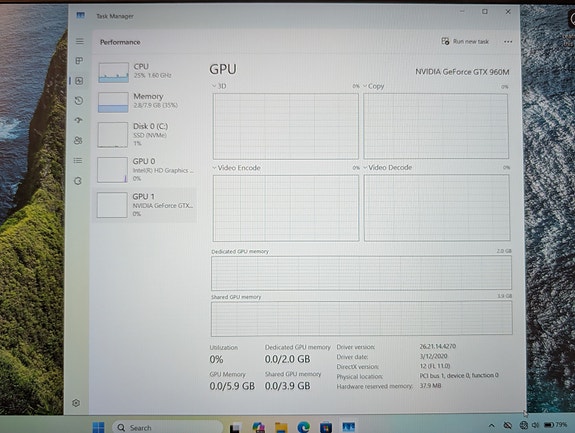Viewport: 575px width, 433px height.
Task: Click the battery 79% tray indicator
Action: (555, 425)
